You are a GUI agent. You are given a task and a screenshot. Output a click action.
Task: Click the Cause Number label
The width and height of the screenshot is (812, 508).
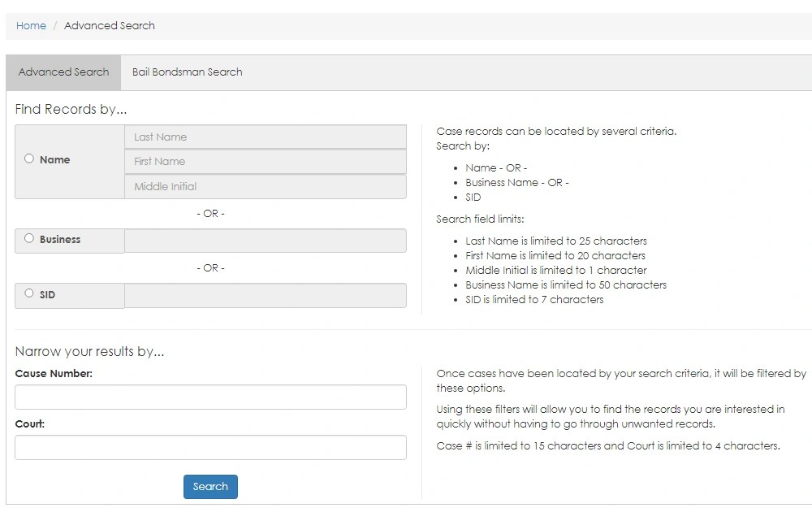click(54, 374)
